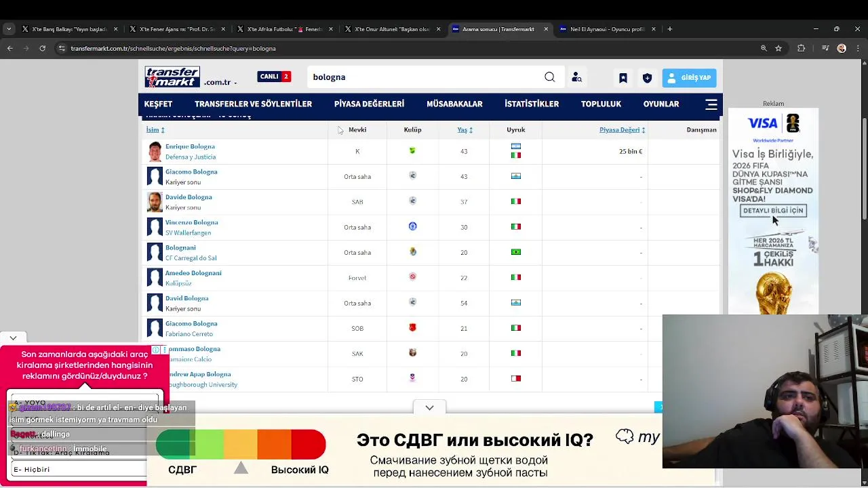The image size is (868, 488).
Task: Click club crest in Andrew Apap Bologna row
Action: pyautogui.click(x=412, y=378)
